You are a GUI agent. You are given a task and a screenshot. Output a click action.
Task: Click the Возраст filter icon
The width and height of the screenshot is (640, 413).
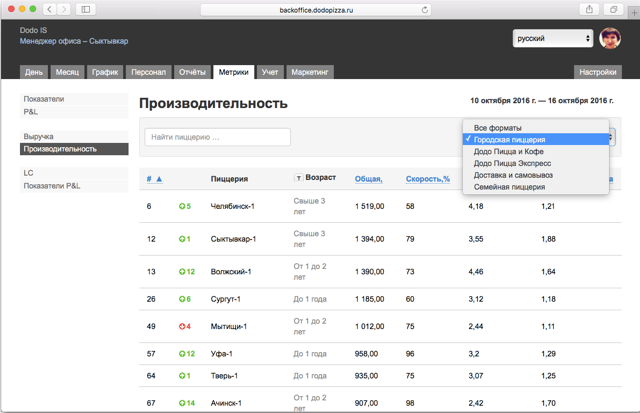pyautogui.click(x=298, y=178)
